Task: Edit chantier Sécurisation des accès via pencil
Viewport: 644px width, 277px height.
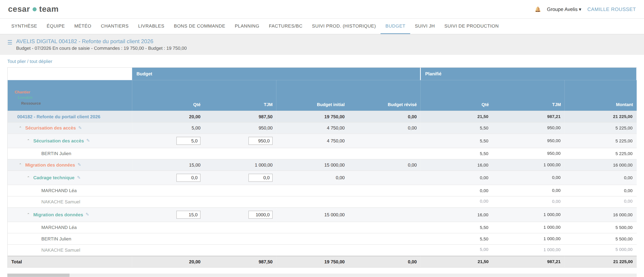Action: pos(80,128)
